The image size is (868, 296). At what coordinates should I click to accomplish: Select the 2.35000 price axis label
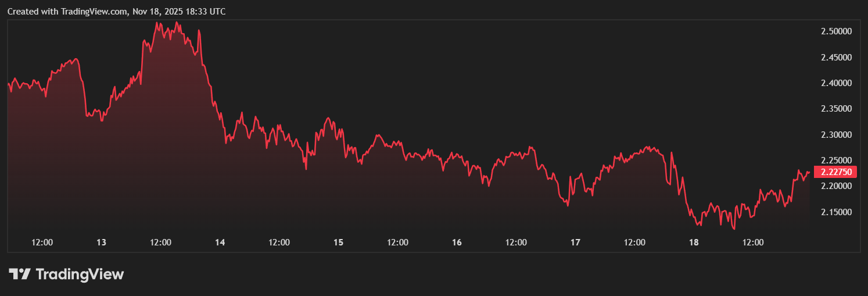click(x=836, y=109)
